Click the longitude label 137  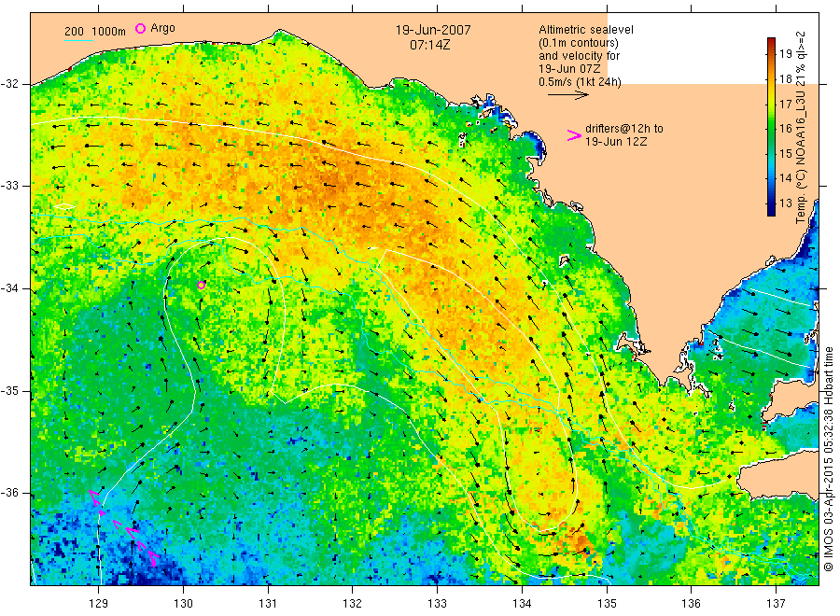776,604
